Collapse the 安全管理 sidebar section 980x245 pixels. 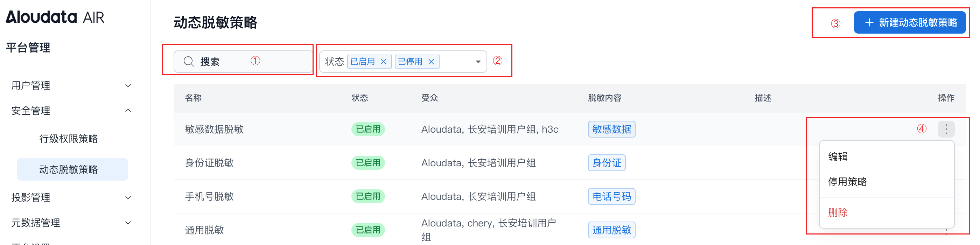(128, 111)
